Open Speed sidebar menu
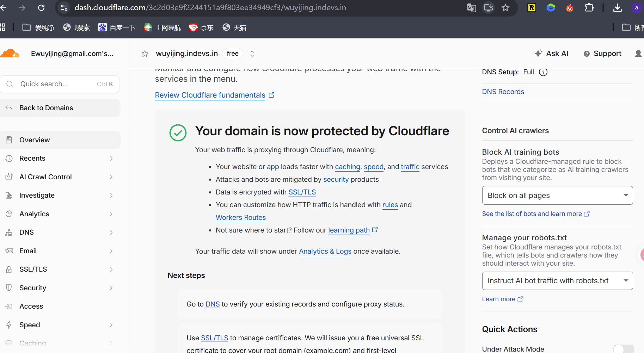This screenshot has width=644, height=353. [60, 325]
